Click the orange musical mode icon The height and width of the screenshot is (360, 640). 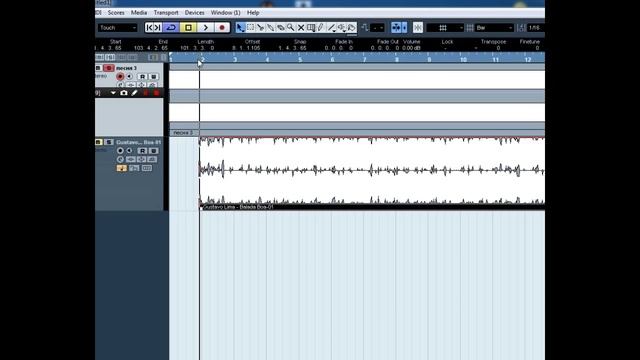pos(122,168)
